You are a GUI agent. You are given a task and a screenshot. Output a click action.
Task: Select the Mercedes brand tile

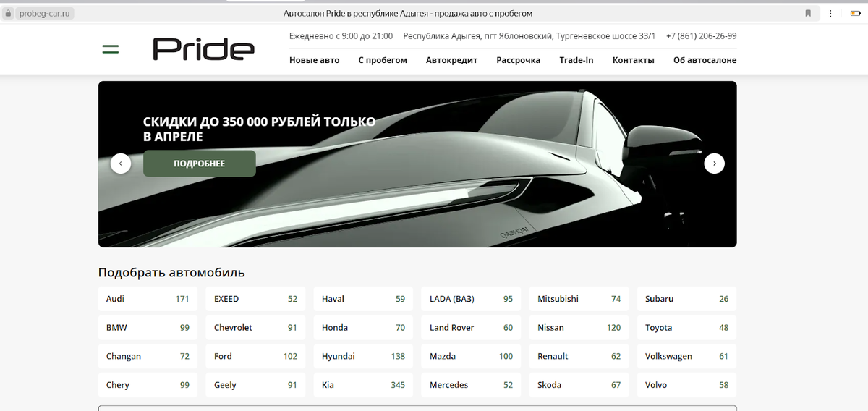(471, 385)
